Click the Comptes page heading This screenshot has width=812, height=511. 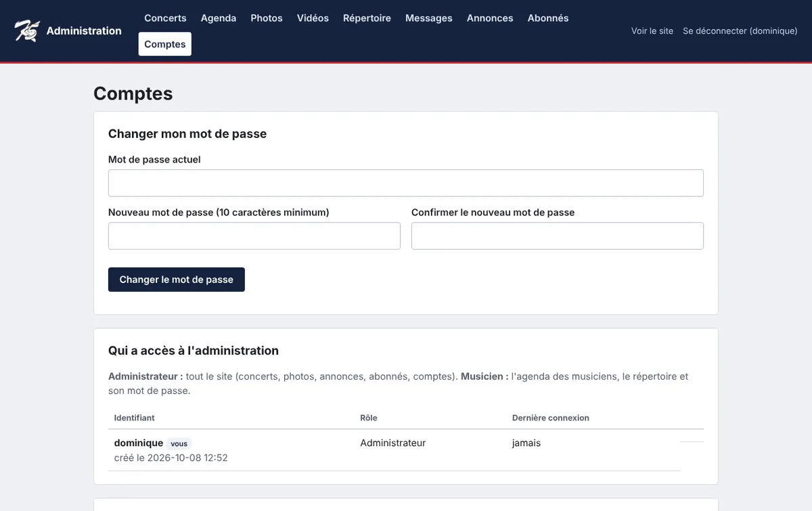pyautogui.click(x=133, y=93)
